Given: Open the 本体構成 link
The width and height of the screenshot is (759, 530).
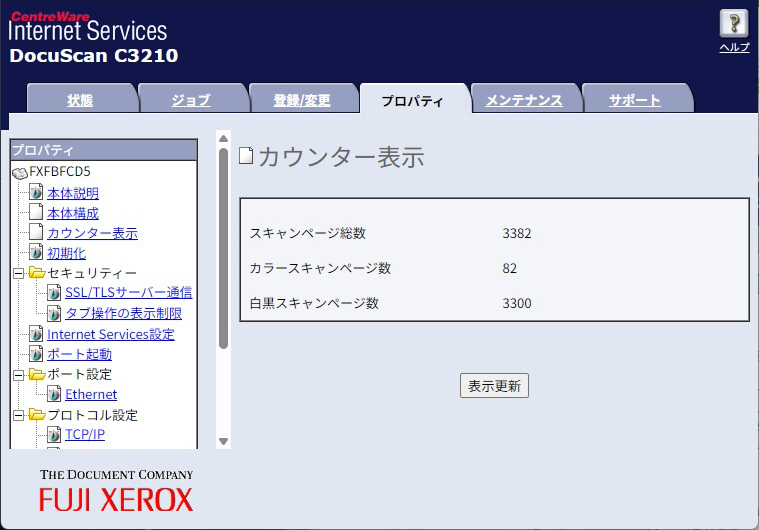Looking at the screenshot, I should (73, 213).
